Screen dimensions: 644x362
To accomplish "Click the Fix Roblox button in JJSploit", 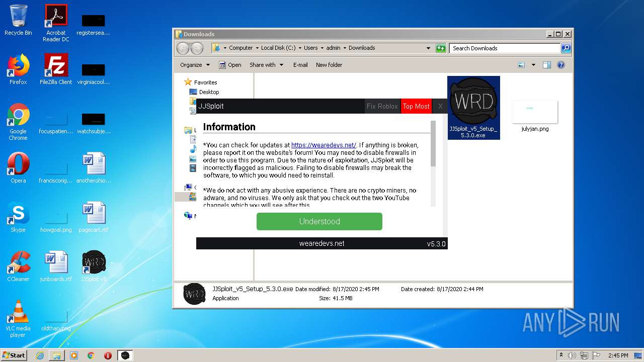I will (x=382, y=106).
